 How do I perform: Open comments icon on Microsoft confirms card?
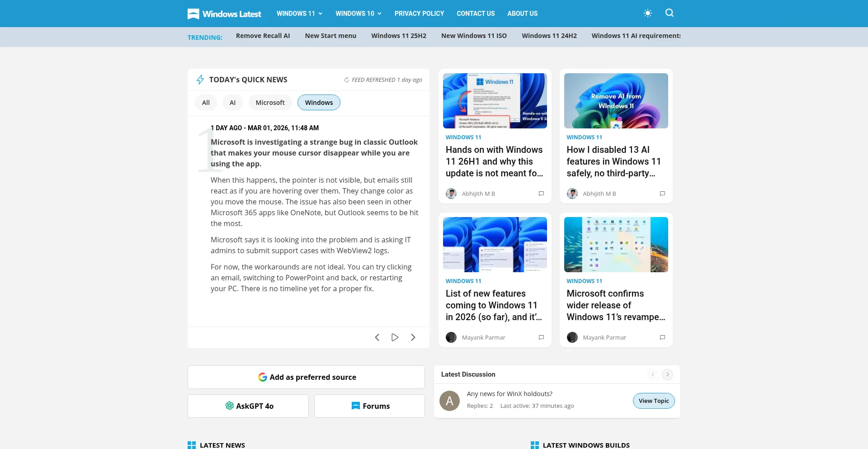662,337
